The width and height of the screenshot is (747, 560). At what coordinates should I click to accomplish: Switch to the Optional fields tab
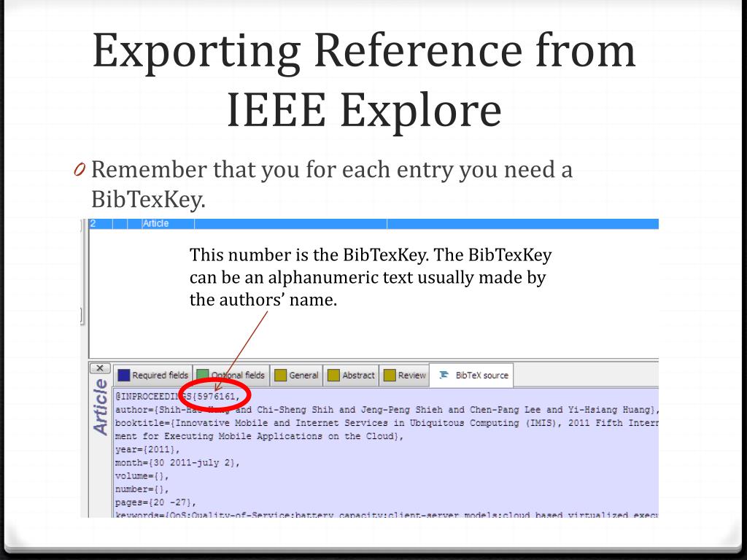click(x=231, y=376)
